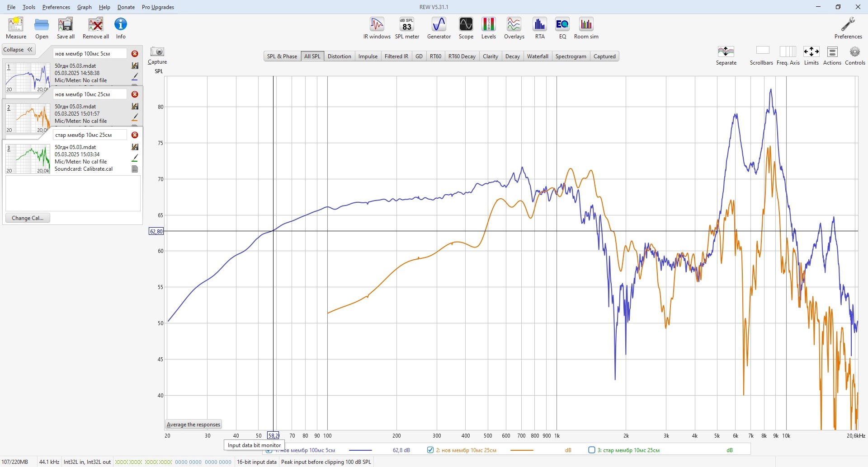
Task: Open the Preferences menu
Action: coord(56,7)
